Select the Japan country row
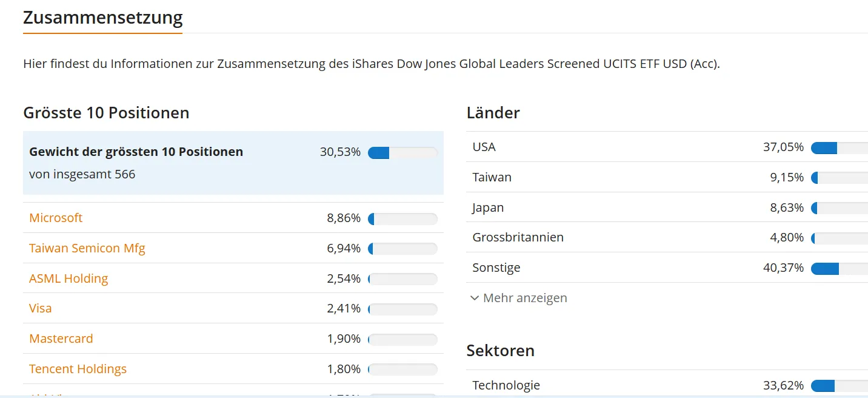The height and width of the screenshot is (398, 868). [x=489, y=207]
